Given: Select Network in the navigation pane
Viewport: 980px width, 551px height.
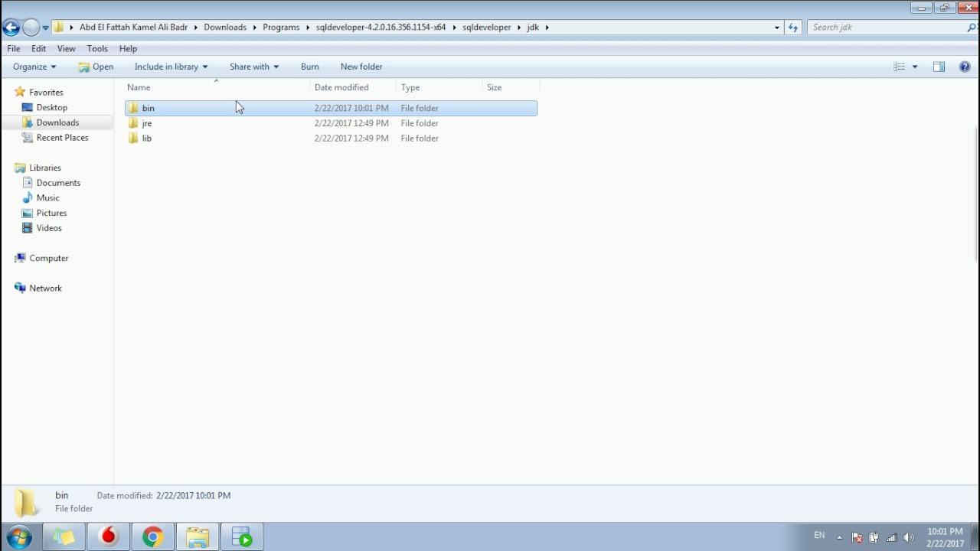Looking at the screenshot, I should pyautogui.click(x=45, y=289).
